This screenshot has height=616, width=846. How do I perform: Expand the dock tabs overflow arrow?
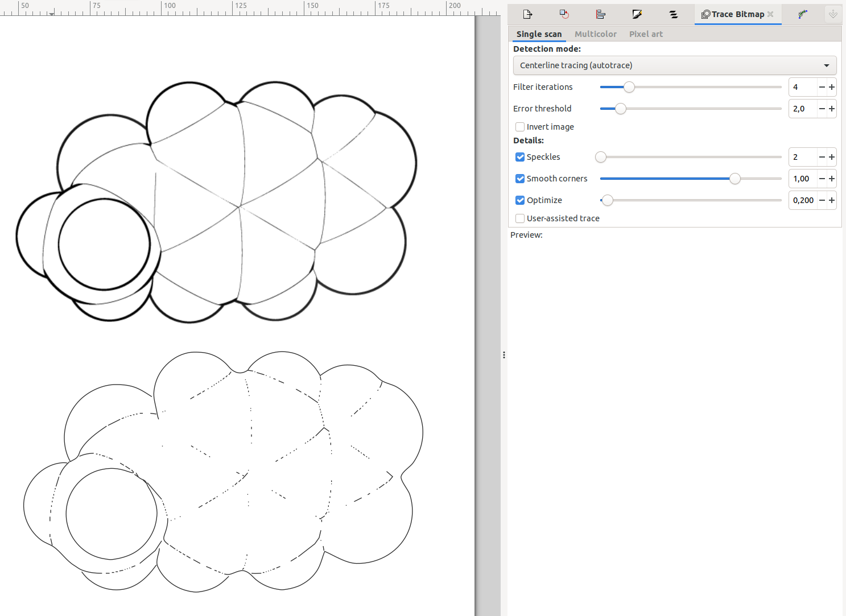pos(833,14)
